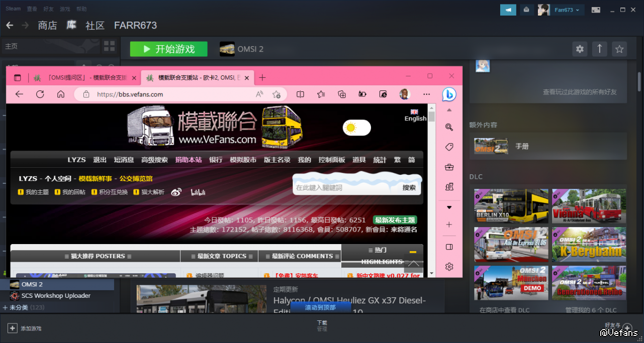Add page to Edge favorites star
The image size is (644, 343).
tap(276, 94)
